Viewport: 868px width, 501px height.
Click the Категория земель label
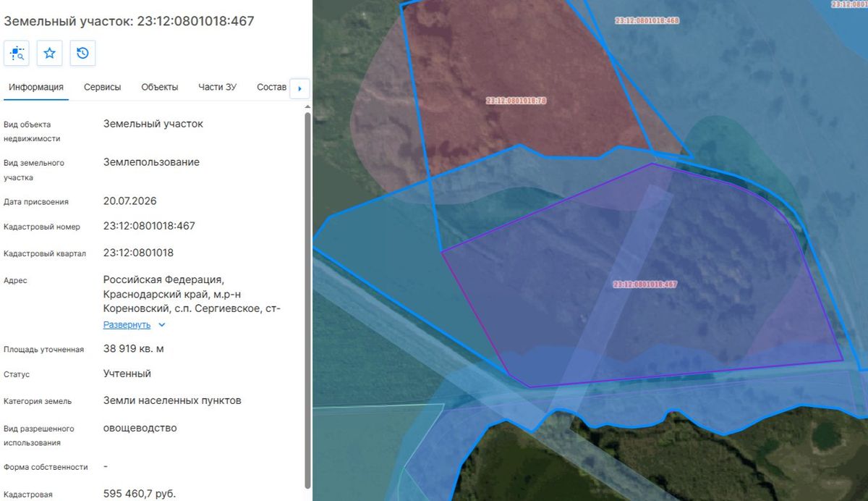pyautogui.click(x=38, y=401)
